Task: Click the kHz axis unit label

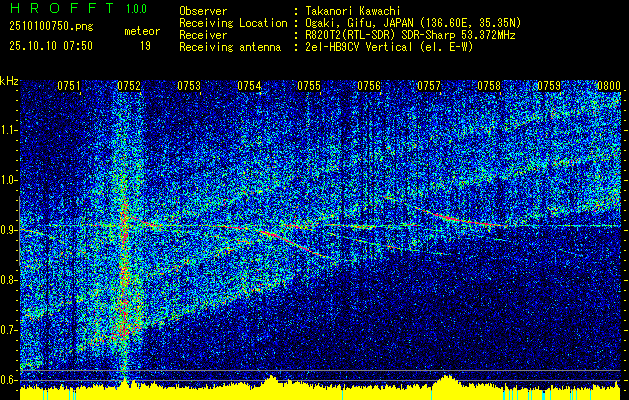Action: coord(9,81)
